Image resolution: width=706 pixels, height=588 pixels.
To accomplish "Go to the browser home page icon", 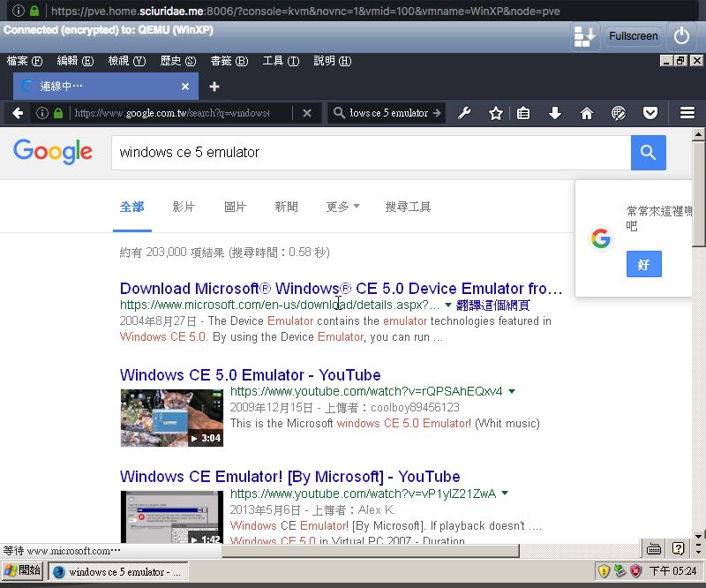I will click(x=587, y=113).
